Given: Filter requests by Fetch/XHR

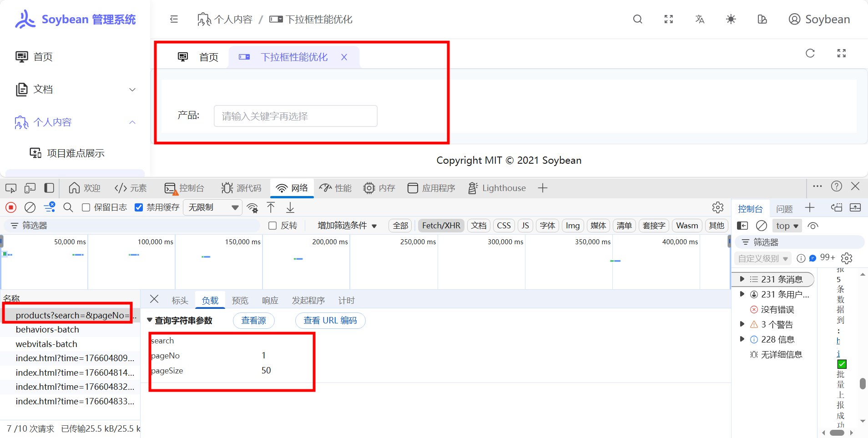Looking at the screenshot, I should (440, 225).
